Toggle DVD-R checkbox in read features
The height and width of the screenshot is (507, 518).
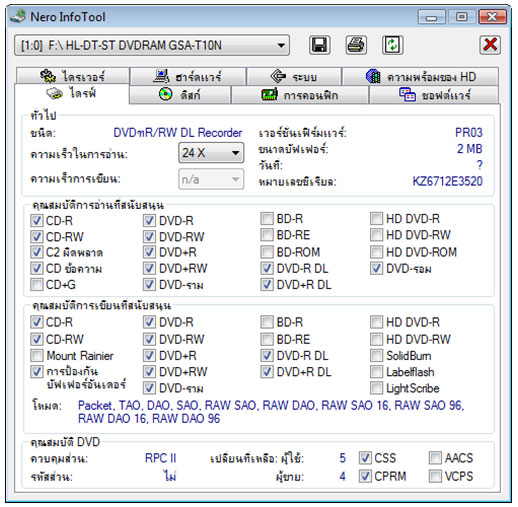coord(149,220)
